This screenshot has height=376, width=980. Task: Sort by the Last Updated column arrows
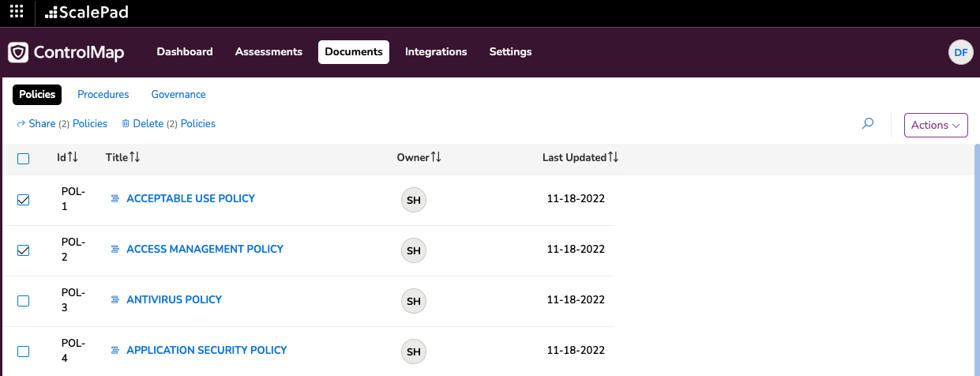pyautogui.click(x=613, y=158)
